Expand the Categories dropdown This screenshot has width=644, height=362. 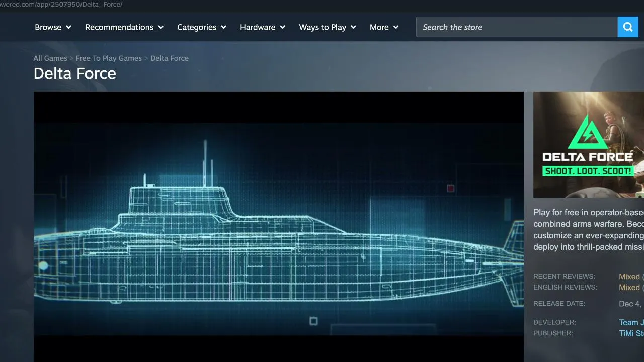pos(202,27)
